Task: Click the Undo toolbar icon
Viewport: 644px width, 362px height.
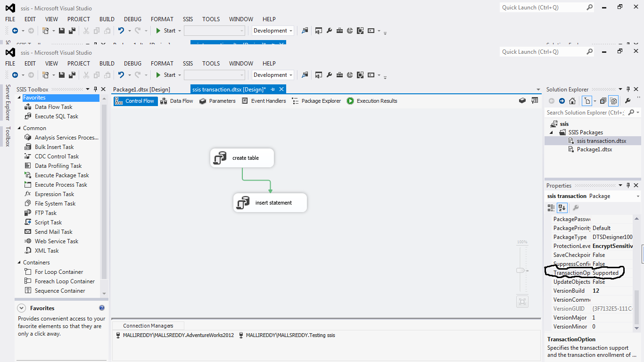Action: pos(122,74)
